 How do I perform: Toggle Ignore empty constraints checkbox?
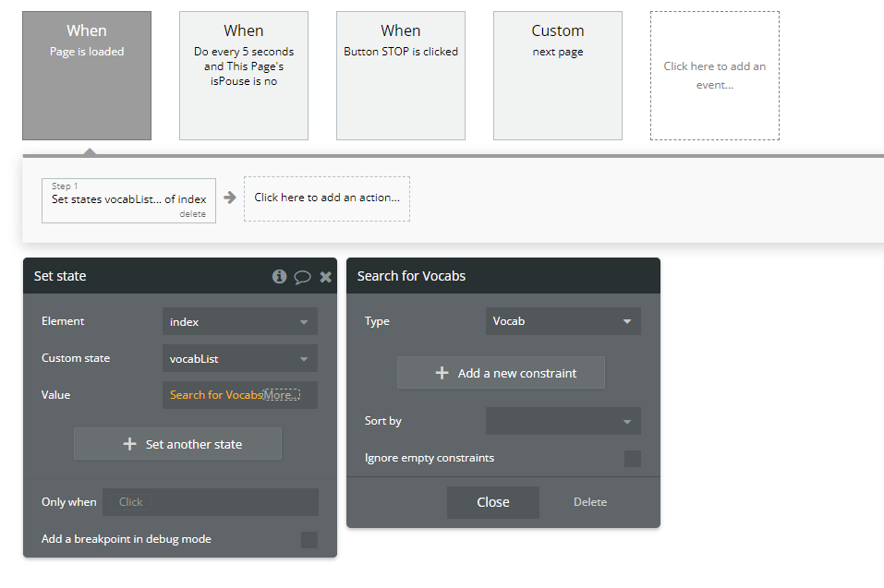pyautogui.click(x=632, y=459)
